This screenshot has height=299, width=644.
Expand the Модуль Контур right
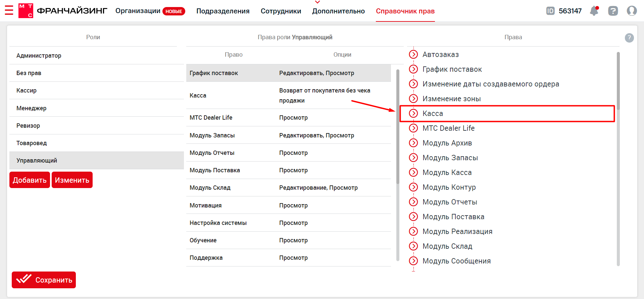coord(413,187)
